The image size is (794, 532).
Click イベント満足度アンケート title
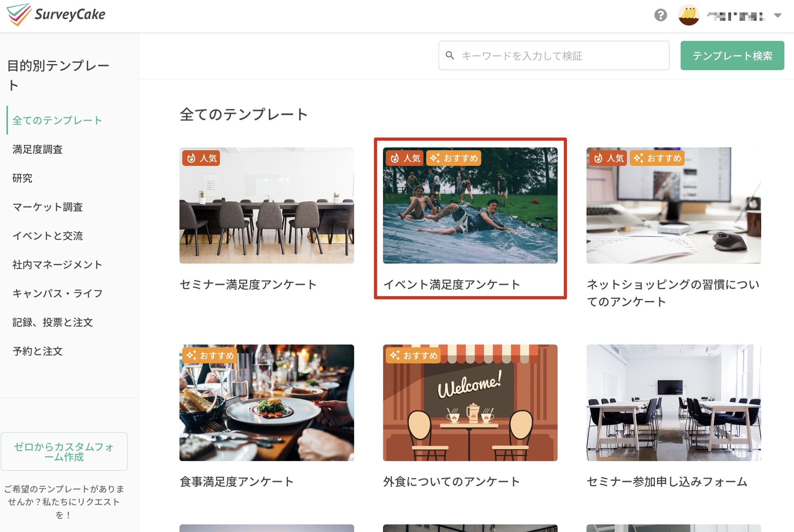(452, 284)
